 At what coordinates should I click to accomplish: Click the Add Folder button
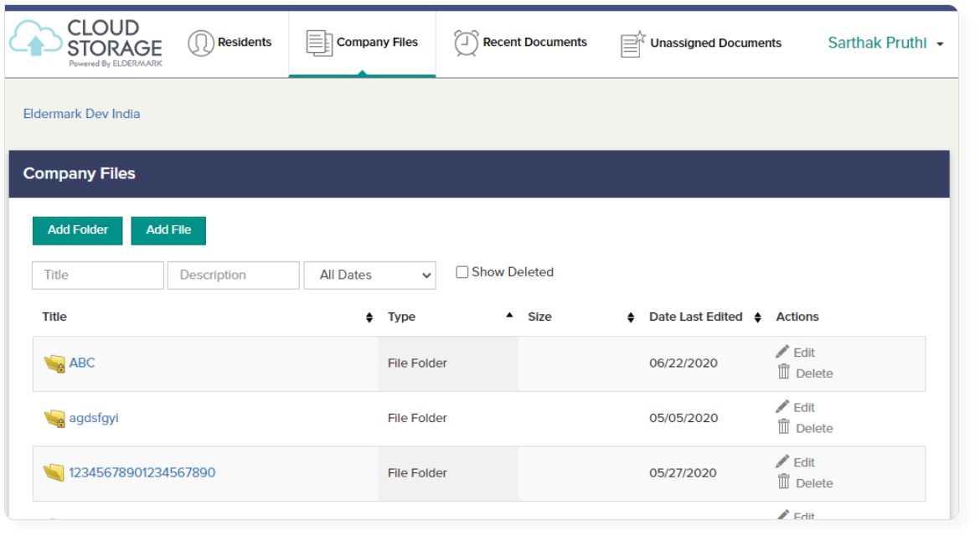tap(78, 230)
